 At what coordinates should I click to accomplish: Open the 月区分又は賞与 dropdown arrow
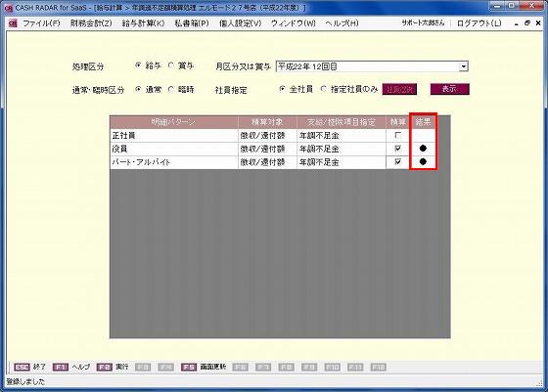(x=464, y=66)
